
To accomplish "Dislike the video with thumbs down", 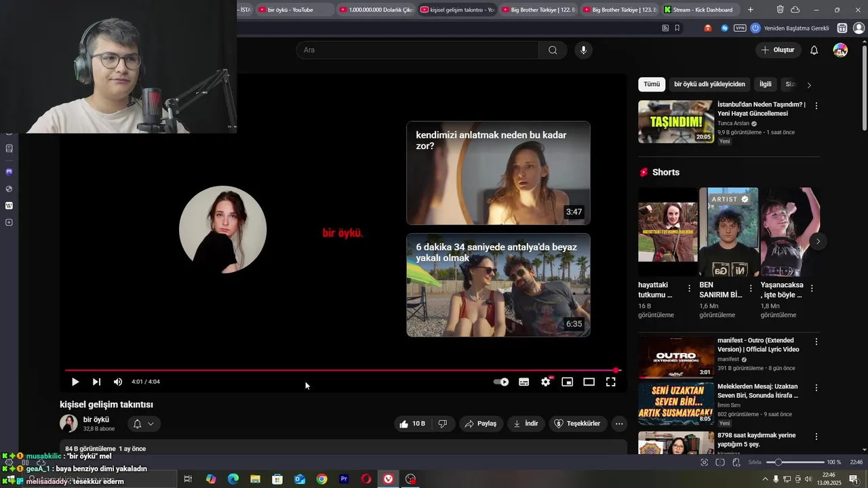I will [x=443, y=424].
